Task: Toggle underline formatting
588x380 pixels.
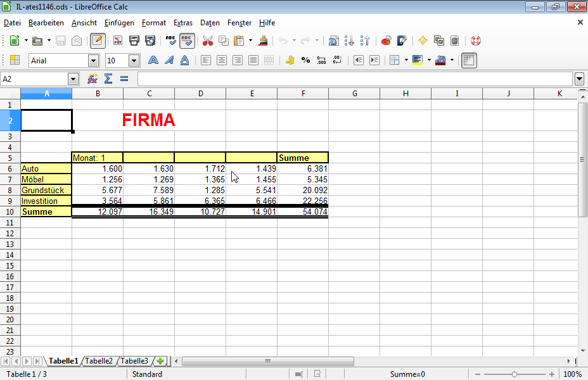Action: click(x=185, y=60)
